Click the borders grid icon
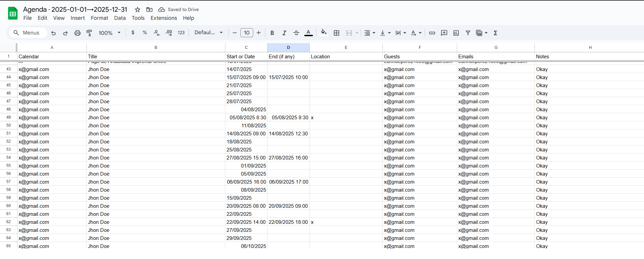 coord(337,33)
